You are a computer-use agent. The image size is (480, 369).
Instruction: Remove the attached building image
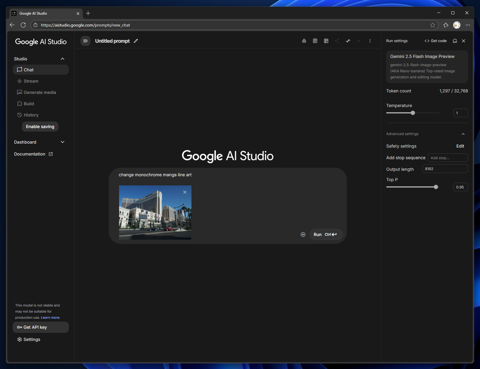(x=185, y=192)
